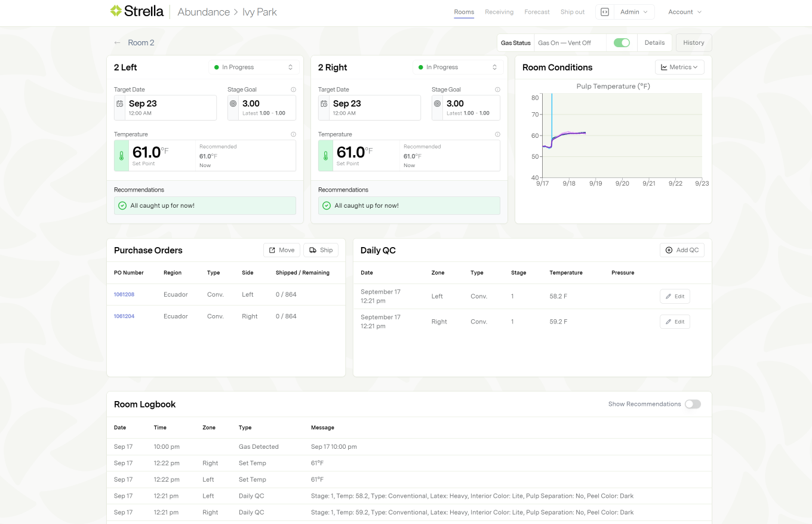812x524 pixels.
Task: Open the Ship out tab
Action: click(573, 12)
